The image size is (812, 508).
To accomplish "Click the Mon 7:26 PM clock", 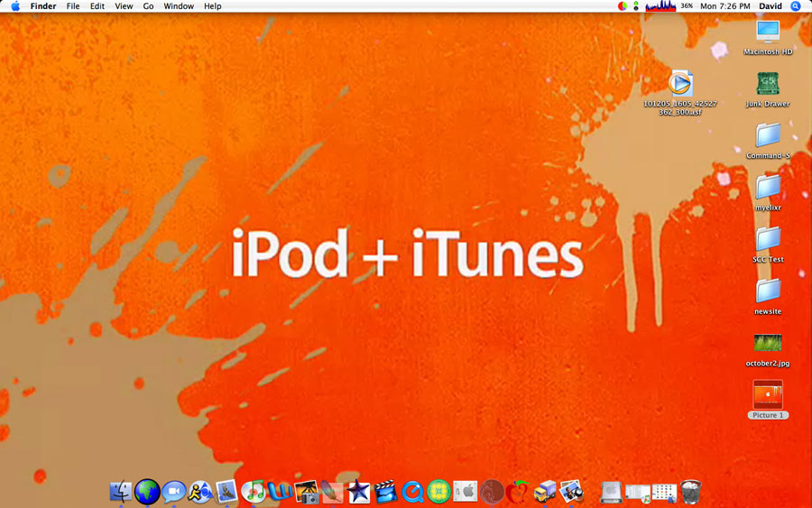I will [725, 6].
